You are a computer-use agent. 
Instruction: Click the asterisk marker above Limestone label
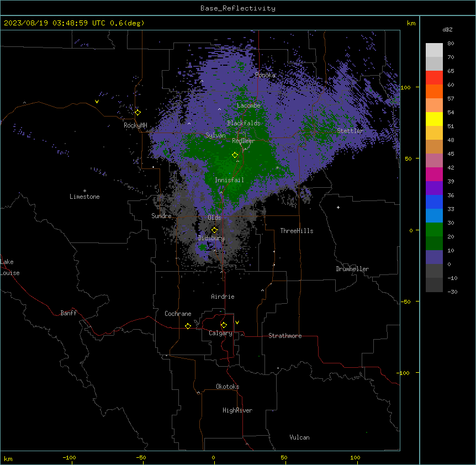point(84,191)
